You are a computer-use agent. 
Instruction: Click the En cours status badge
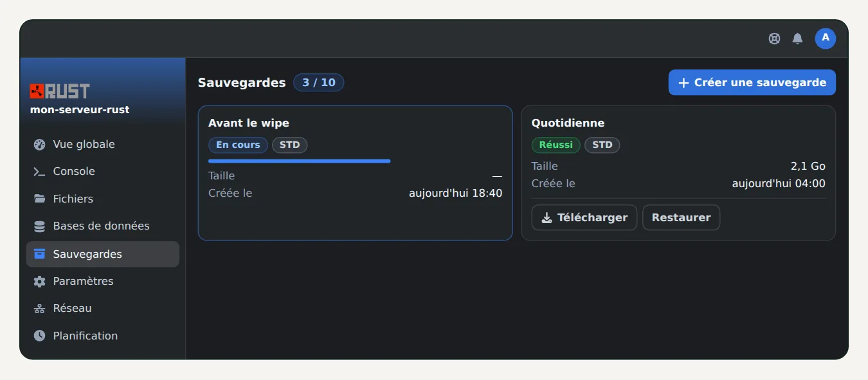point(238,145)
